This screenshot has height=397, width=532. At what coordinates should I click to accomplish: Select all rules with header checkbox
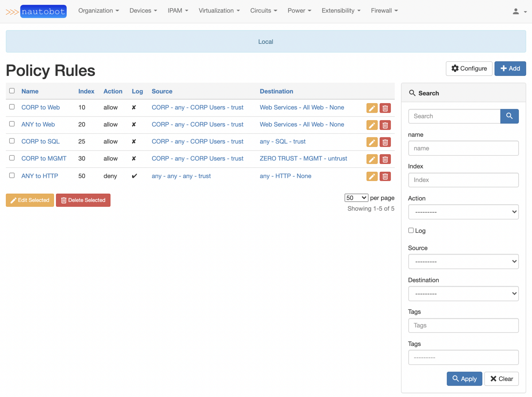[12, 91]
